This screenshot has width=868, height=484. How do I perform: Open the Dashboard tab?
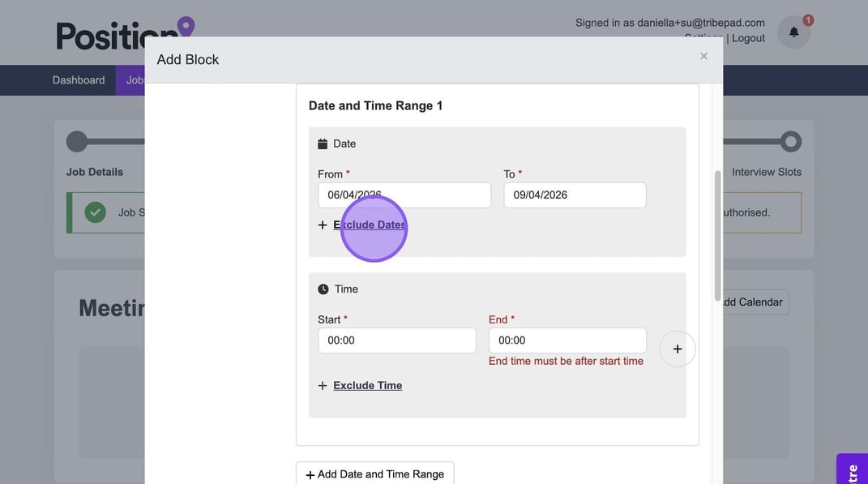click(79, 80)
